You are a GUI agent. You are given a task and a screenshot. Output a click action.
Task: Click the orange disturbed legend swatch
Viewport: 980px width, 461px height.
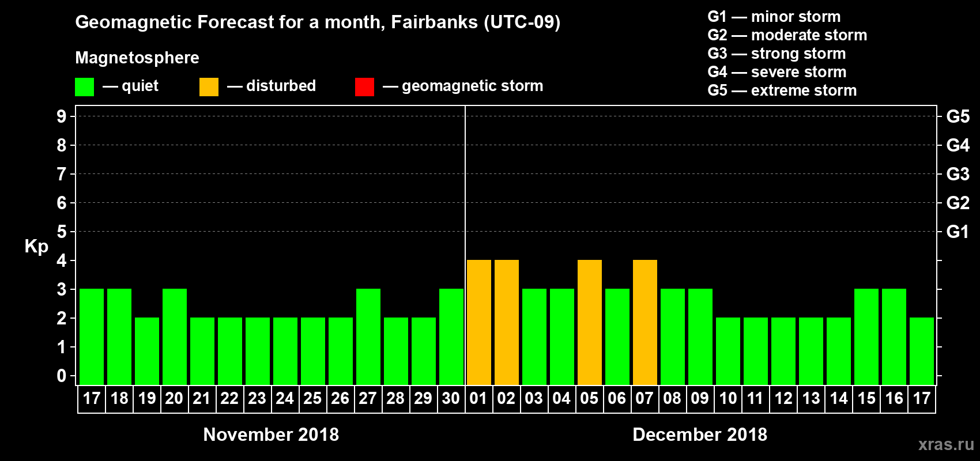[x=209, y=87]
